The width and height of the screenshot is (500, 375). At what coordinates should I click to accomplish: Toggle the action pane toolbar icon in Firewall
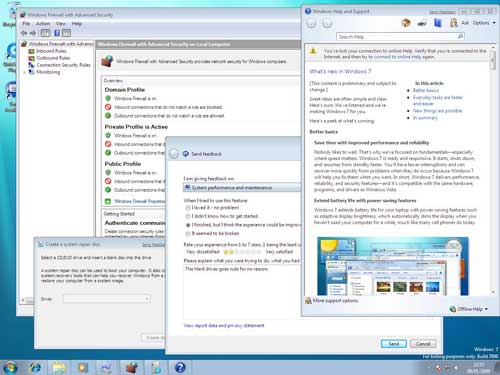[x=67, y=33]
